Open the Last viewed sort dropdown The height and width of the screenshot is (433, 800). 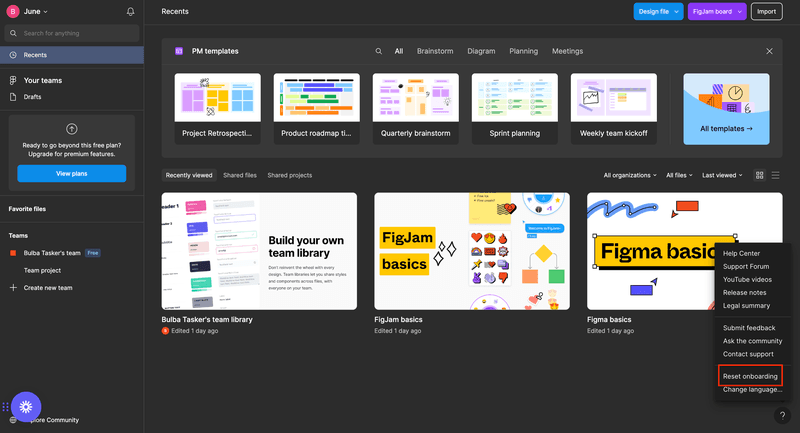pyautogui.click(x=722, y=175)
